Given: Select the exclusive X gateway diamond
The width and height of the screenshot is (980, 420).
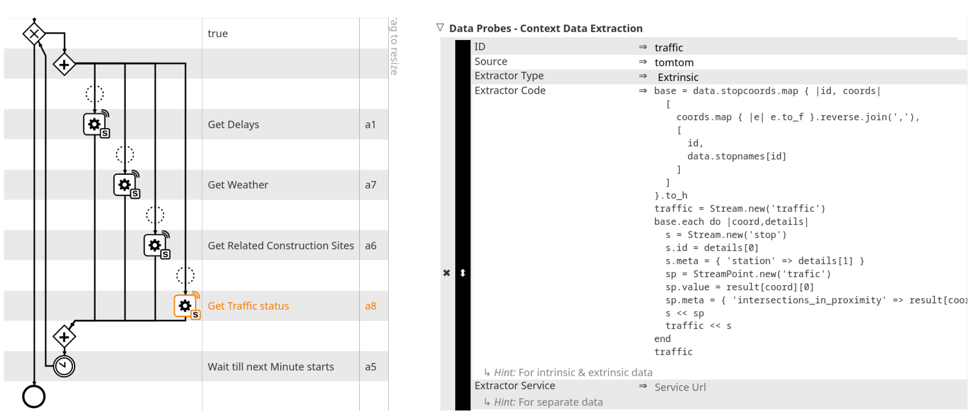Looking at the screenshot, I should tap(34, 34).
